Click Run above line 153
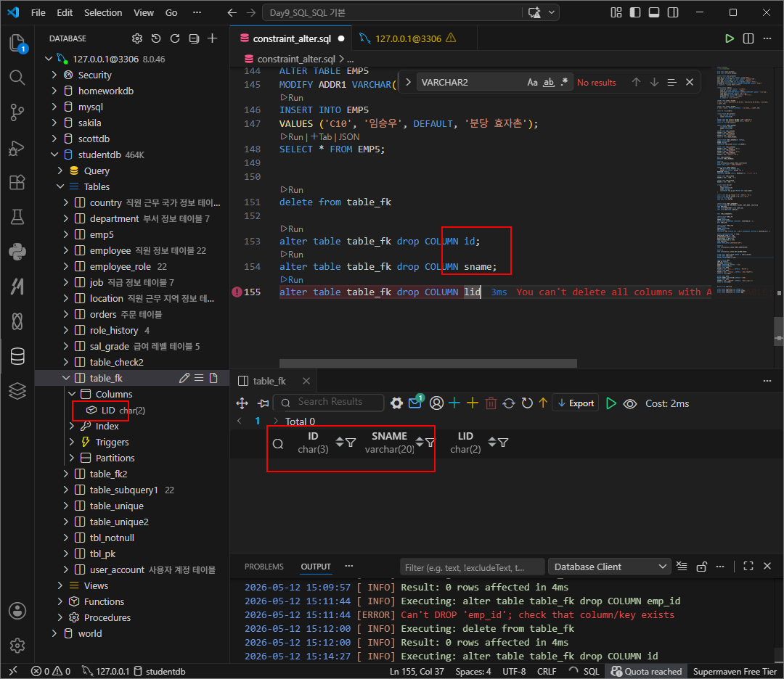 (293, 229)
